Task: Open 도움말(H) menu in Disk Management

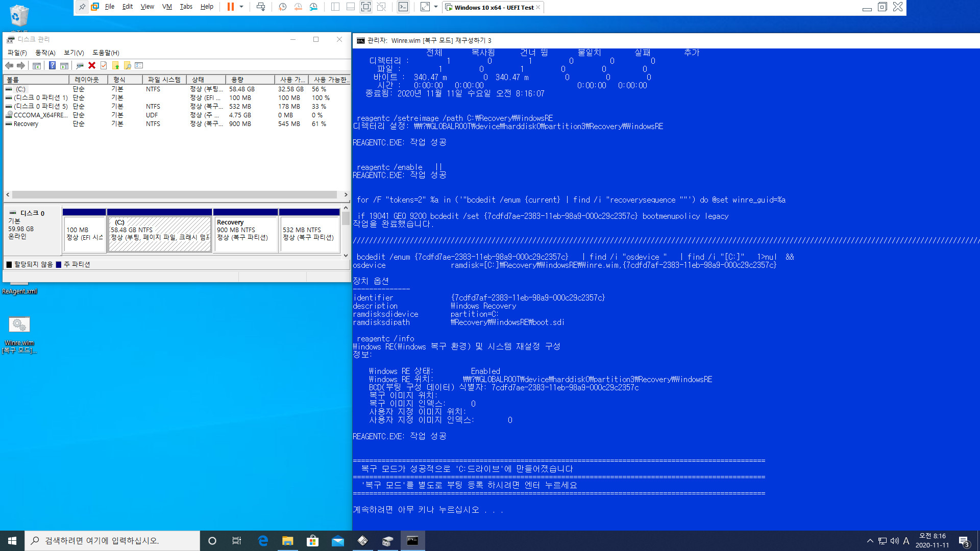Action: 106,53
